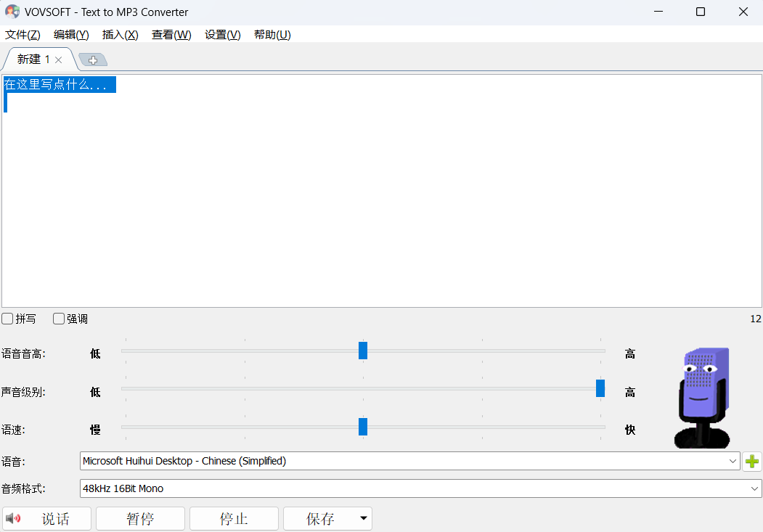Click the 声音级别 volume slider handle
Image resolution: width=763 pixels, height=532 pixels.
point(600,388)
